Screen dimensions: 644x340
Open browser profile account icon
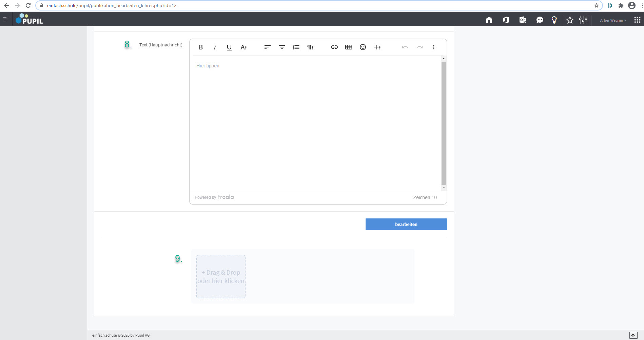[632, 5]
